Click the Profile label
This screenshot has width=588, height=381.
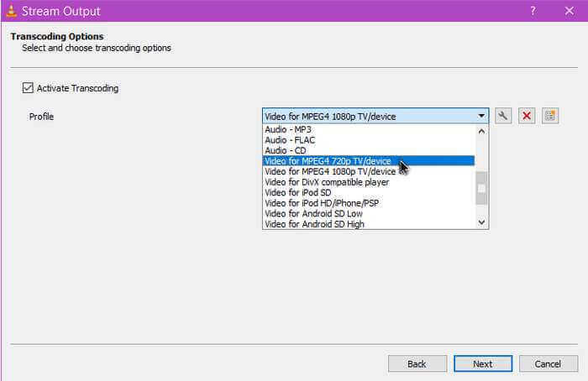(x=42, y=117)
